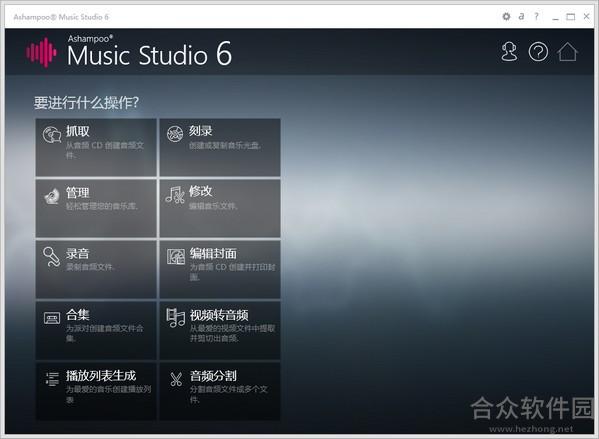This screenshot has width=599, height=439.
Task: Open the 抓取 (rip CD) tile
Action: point(96,147)
